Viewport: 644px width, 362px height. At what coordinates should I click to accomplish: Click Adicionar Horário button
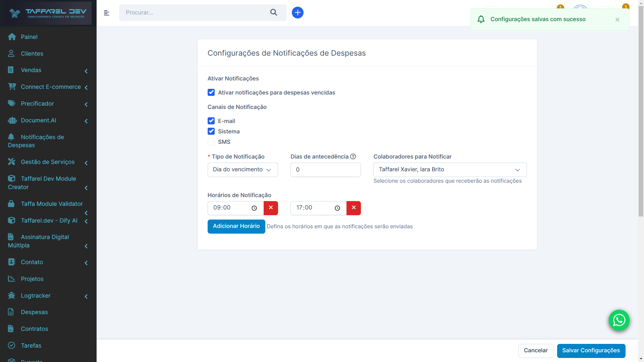[x=236, y=226]
